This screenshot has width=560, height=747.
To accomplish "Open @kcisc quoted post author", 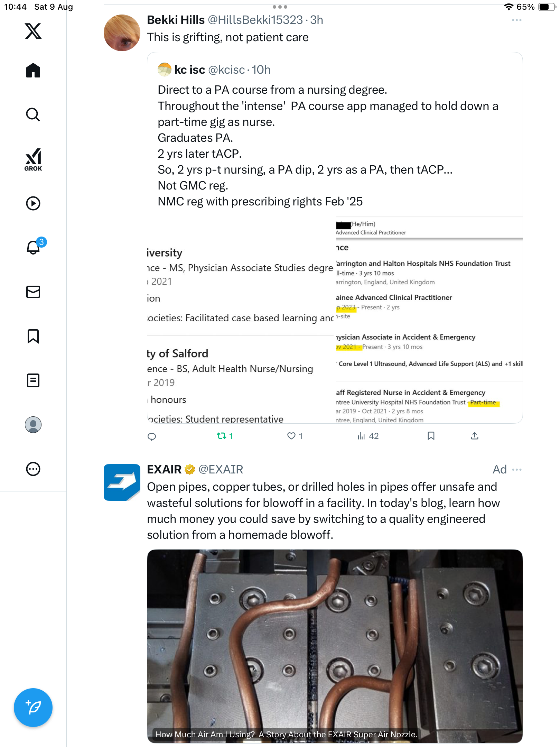I will [x=189, y=70].
